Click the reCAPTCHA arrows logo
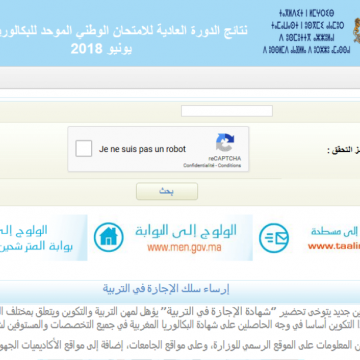 pyautogui.click(x=225, y=143)
